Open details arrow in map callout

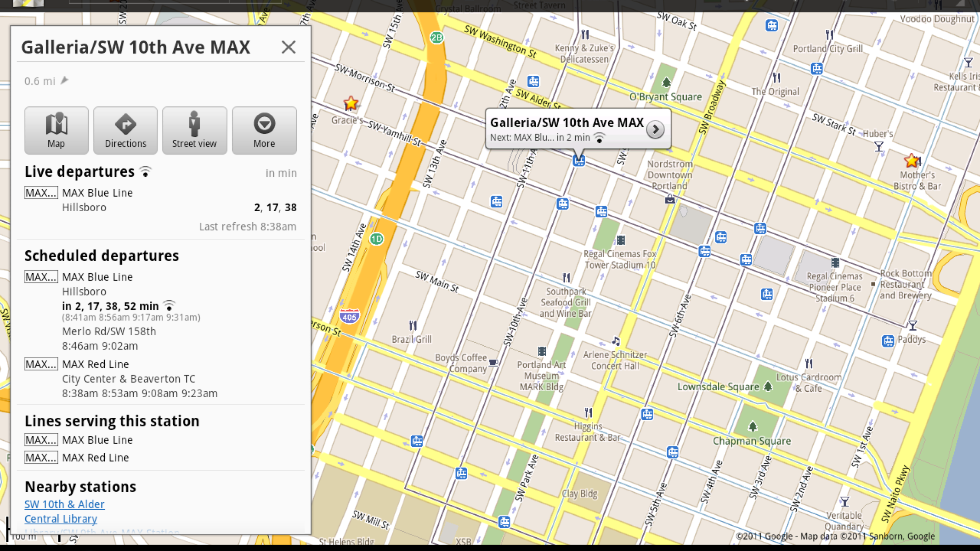click(655, 129)
